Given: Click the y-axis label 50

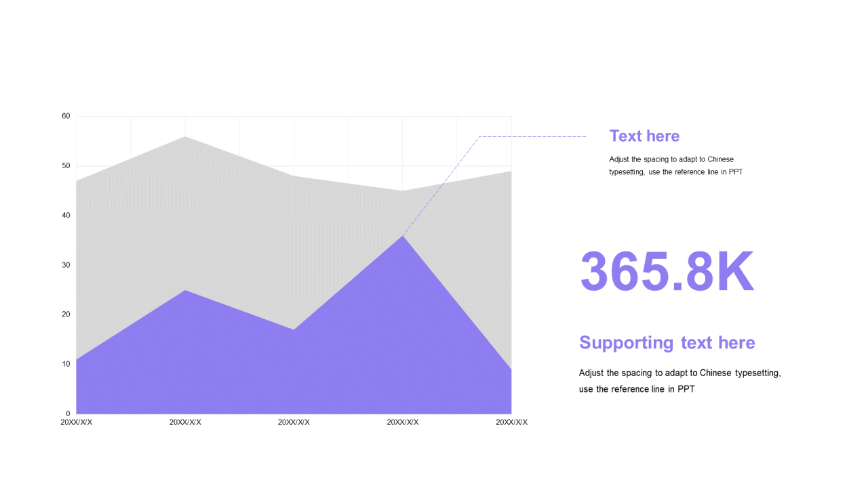Looking at the screenshot, I should tap(66, 166).
